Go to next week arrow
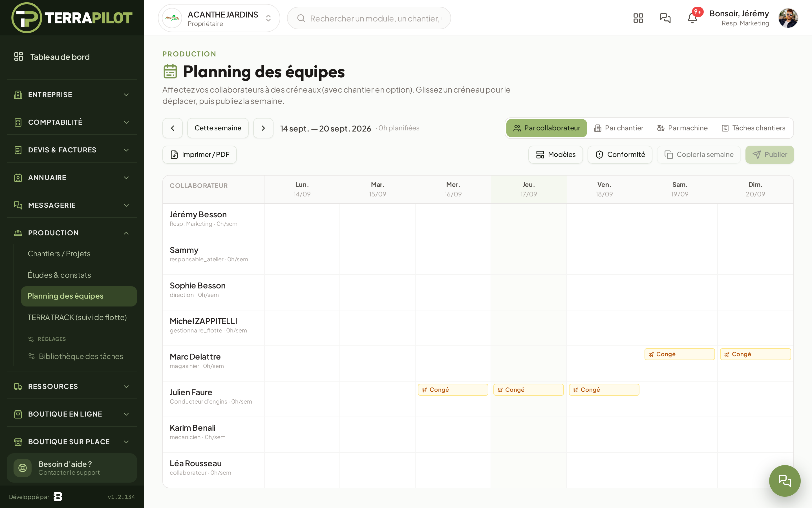812x508 pixels. (x=263, y=128)
